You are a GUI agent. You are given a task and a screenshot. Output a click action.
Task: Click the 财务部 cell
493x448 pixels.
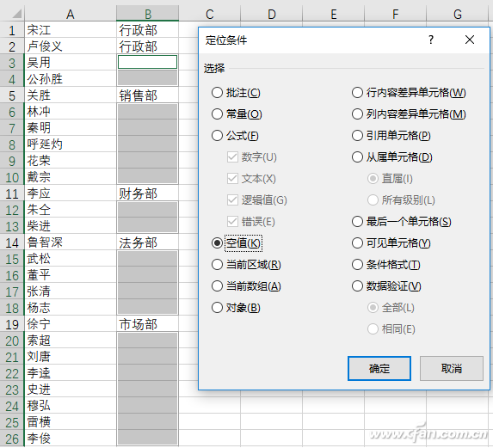[147, 193]
